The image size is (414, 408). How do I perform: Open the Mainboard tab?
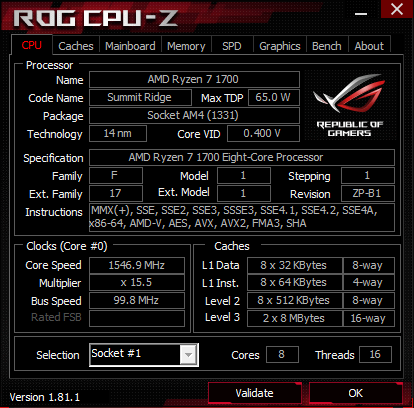point(130,46)
